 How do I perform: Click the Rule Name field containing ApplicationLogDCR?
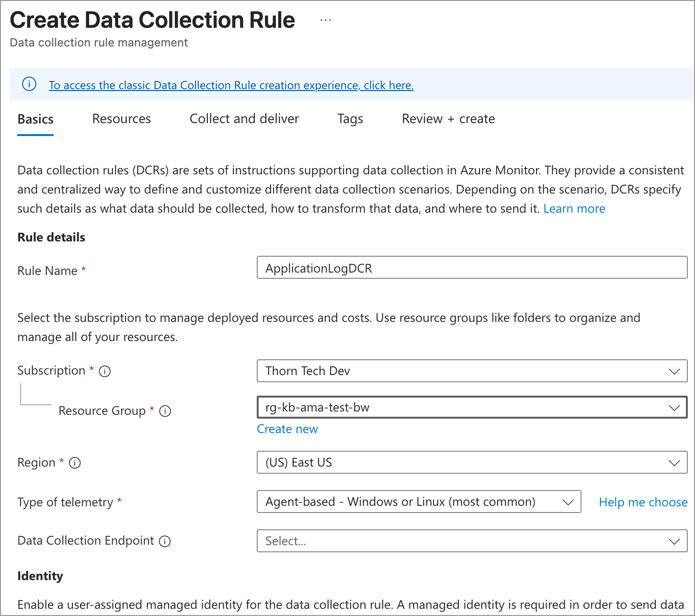472,267
